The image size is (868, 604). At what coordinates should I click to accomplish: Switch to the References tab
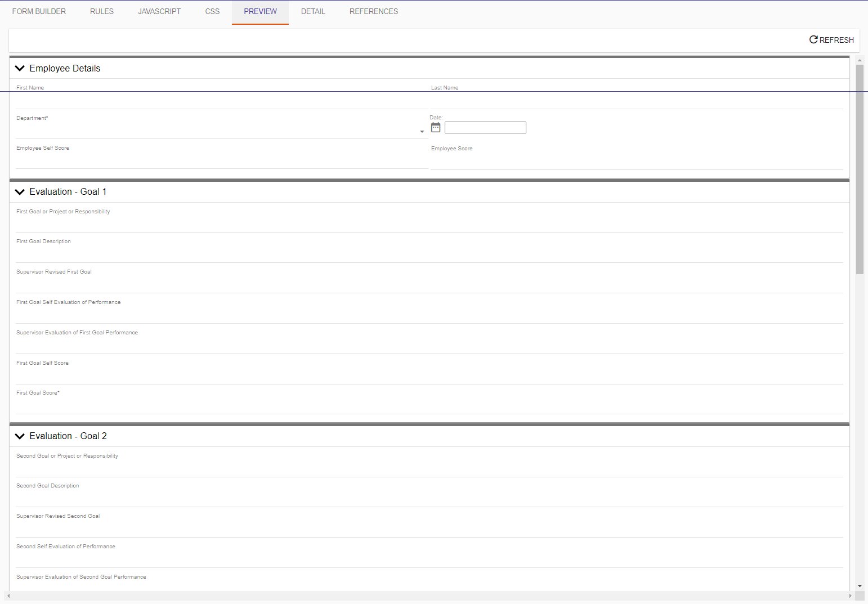click(374, 11)
